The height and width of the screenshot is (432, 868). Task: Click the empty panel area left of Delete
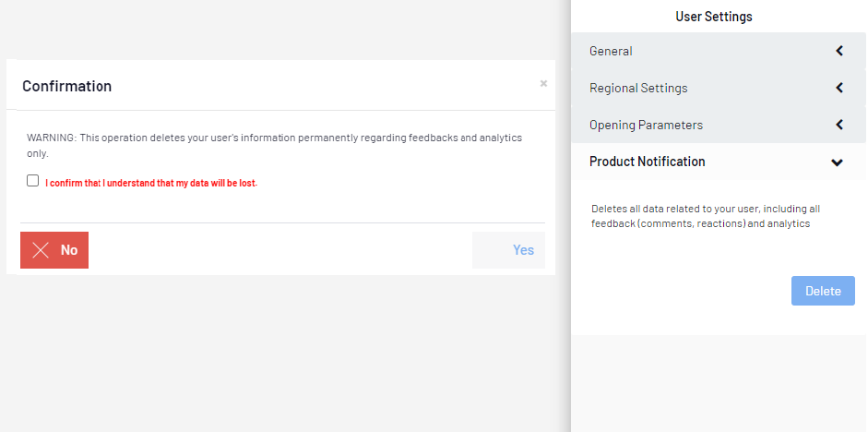(683, 291)
